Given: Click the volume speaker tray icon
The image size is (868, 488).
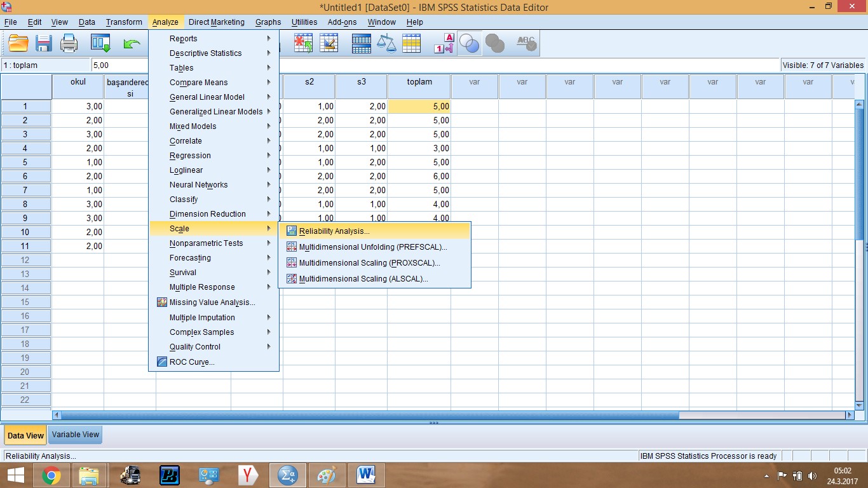Looking at the screenshot, I should tap(812, 475).
